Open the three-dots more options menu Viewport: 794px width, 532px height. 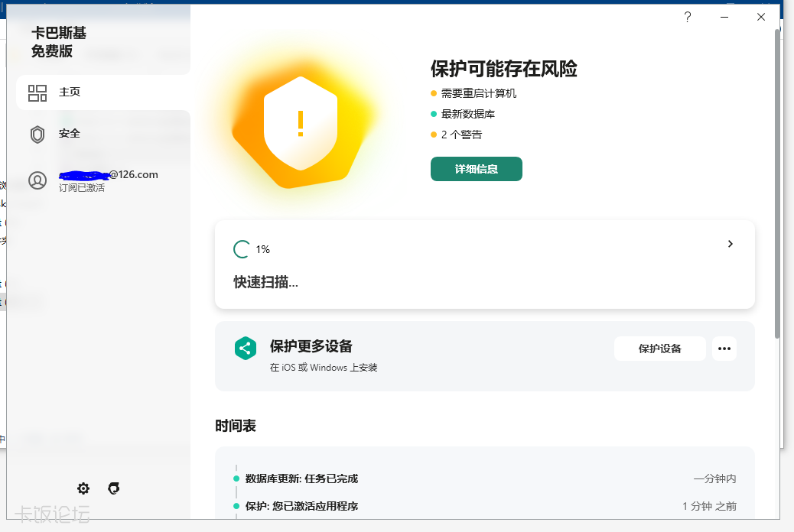724,349
